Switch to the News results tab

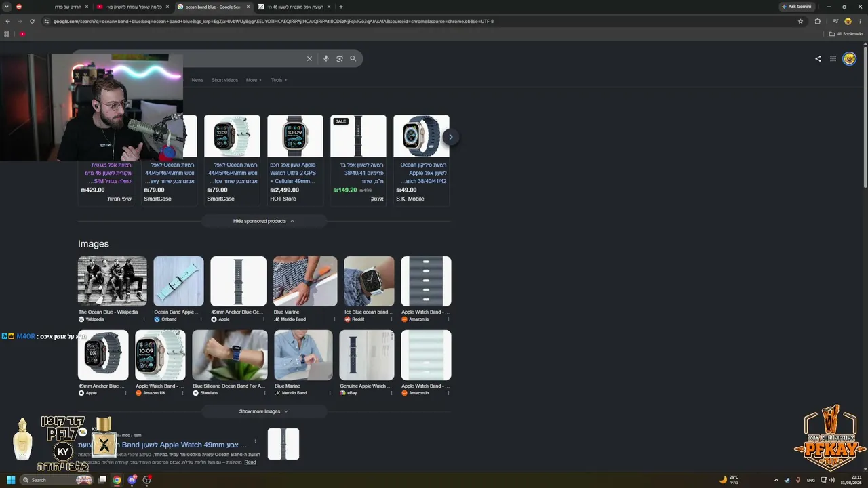(x=197, y=80)
